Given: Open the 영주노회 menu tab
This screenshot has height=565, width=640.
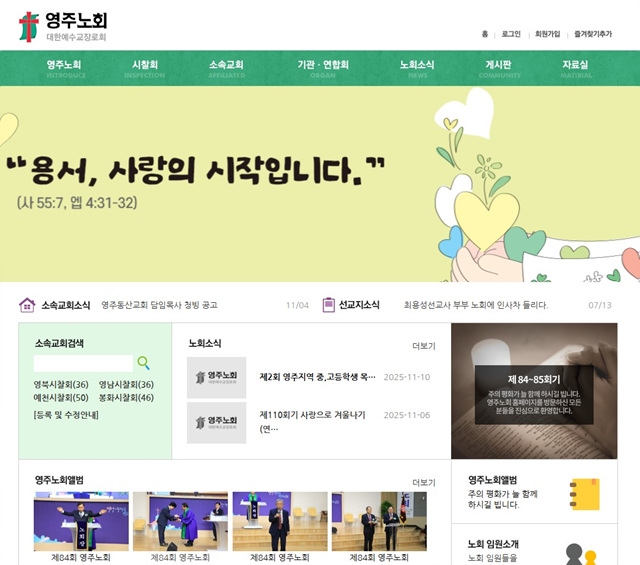Looking at the screenshot, I should (64, 66).
